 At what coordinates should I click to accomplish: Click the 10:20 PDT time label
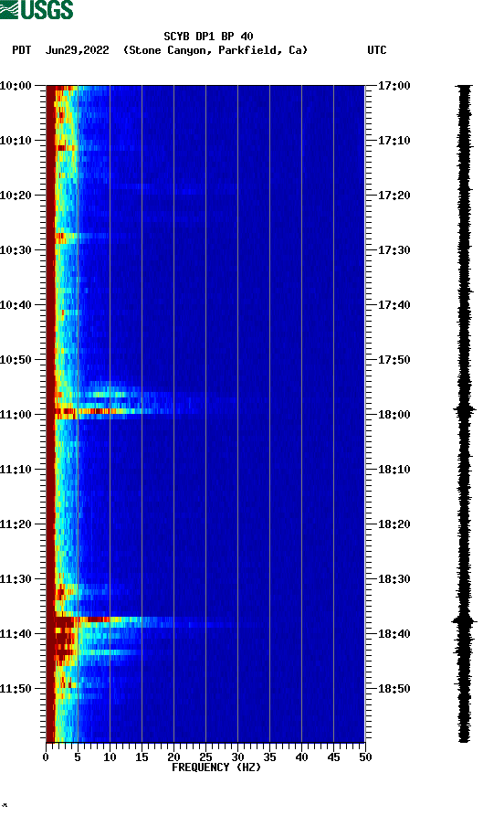coord(16,196)
